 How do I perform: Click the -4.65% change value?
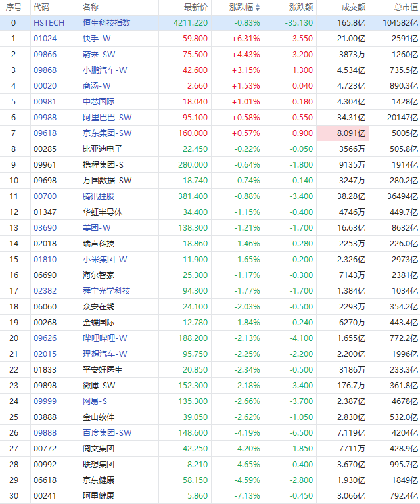coord(247,464)
